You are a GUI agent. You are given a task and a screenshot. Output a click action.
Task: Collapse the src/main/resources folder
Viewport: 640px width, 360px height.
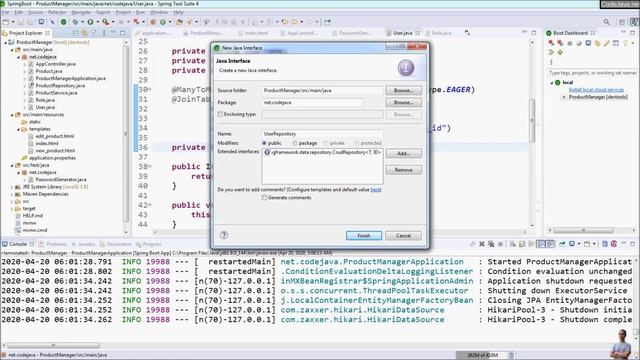[12, 115]
